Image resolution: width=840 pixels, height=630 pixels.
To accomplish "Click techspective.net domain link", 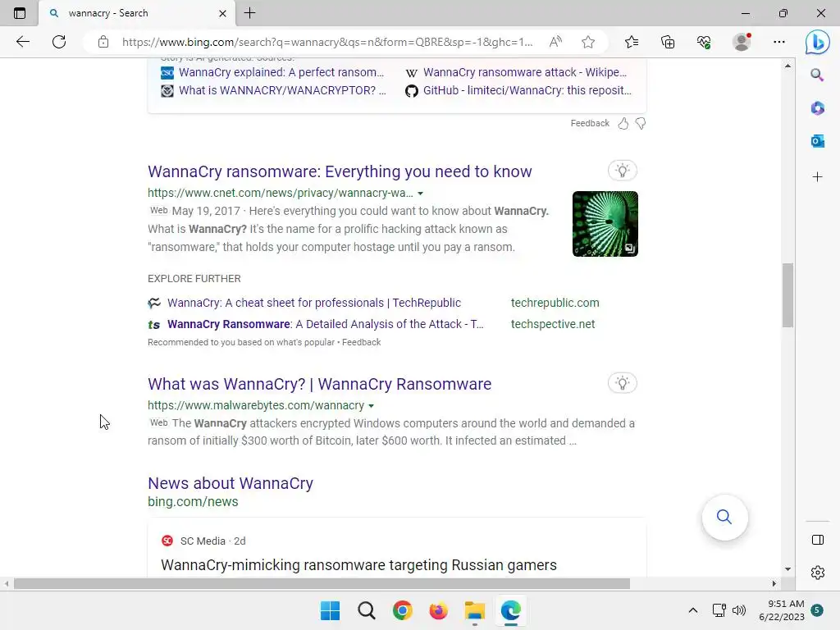I will pos(553,324).
